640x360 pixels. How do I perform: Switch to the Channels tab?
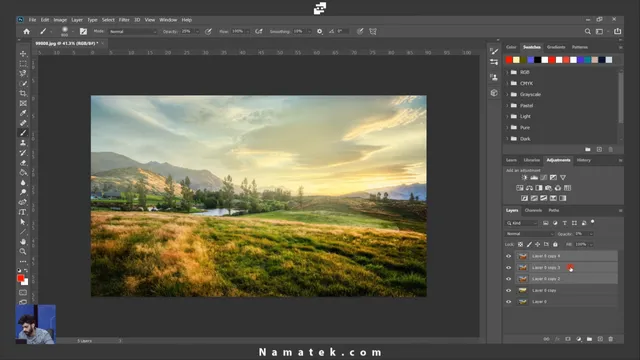point(533,210)
